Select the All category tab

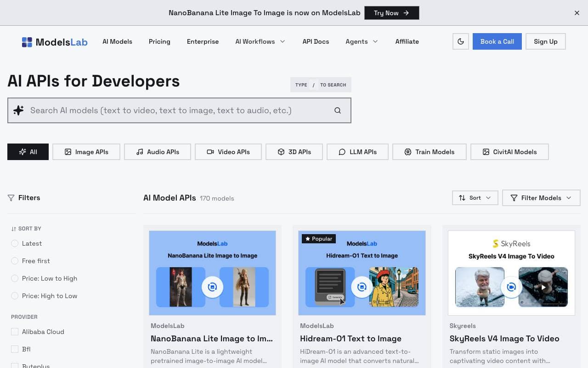tap(28, 152)
